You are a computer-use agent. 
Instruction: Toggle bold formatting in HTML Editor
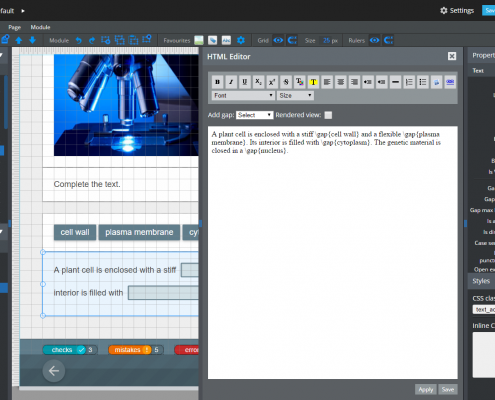click(x=217, y=82)
